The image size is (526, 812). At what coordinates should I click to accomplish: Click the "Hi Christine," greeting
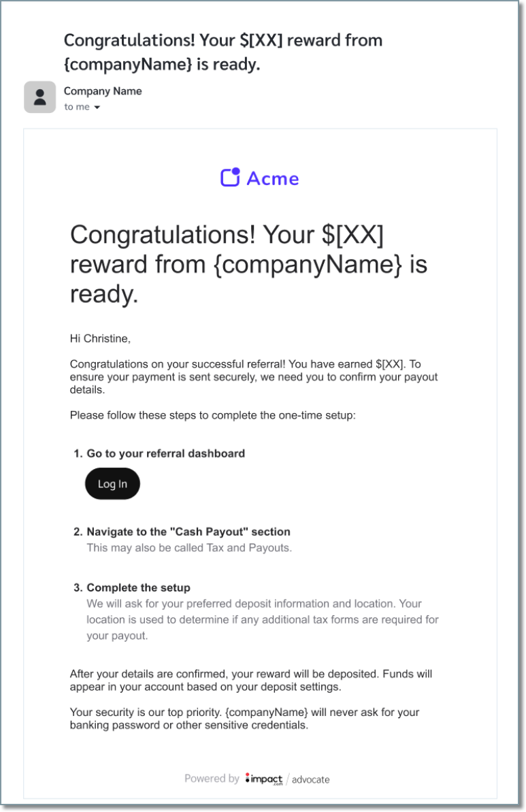[101, 339]
